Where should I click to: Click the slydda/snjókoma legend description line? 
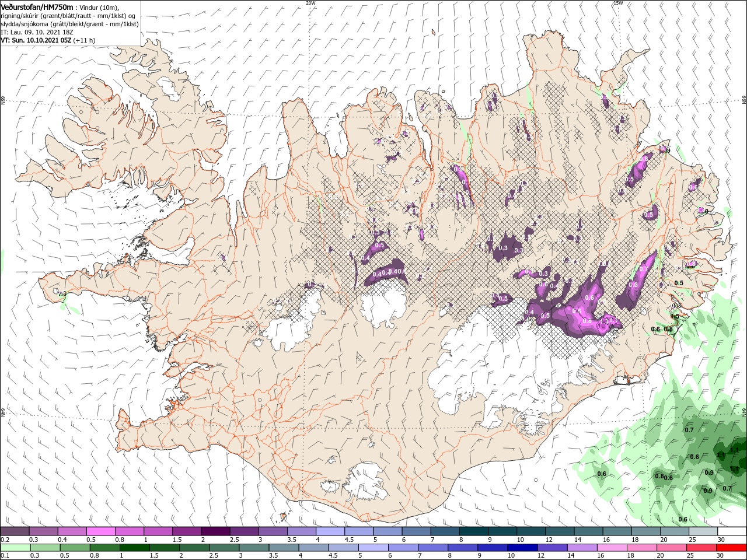click(x=69, y=24)
